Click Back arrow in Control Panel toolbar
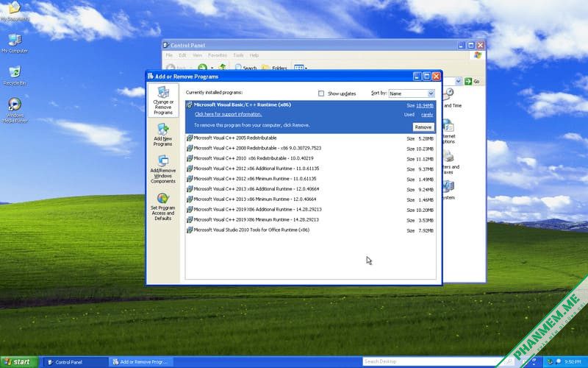Screen dimensions: 588x368 point(171,68)
